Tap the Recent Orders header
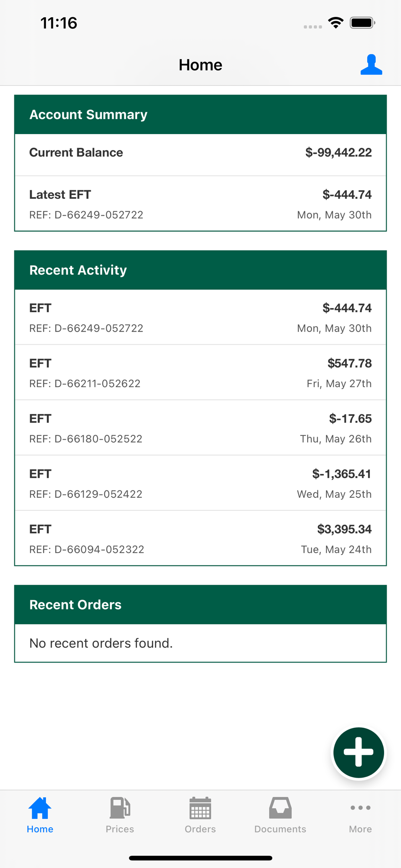The height and width of the screenshot is (868, 401). pos(200,605)
